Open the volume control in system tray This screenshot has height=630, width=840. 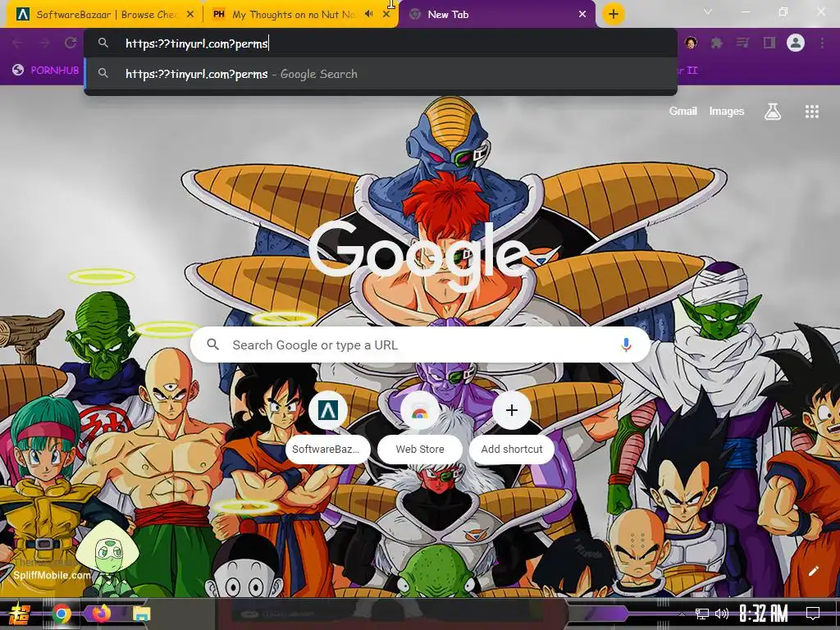click(722, 614)
